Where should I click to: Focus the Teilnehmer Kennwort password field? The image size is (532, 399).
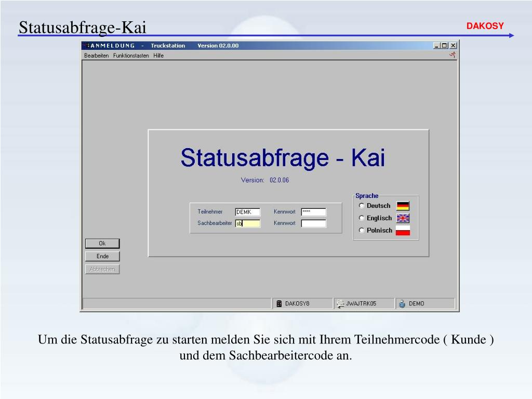313,212
